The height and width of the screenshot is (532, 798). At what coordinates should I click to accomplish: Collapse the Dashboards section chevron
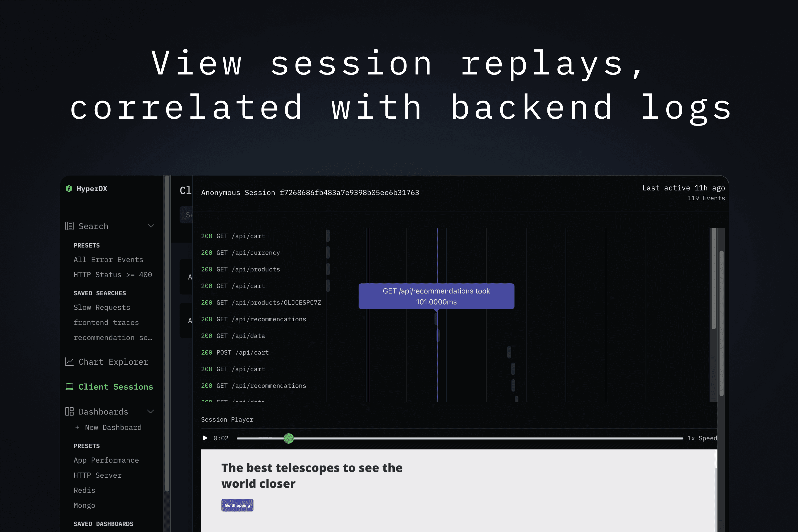pyautogui.click(x=151, y=412)
